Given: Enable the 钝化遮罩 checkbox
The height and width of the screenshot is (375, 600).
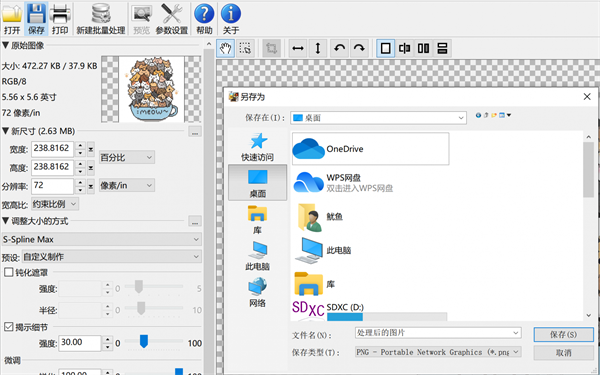Looking at the screenshot, I should (8, 272).
